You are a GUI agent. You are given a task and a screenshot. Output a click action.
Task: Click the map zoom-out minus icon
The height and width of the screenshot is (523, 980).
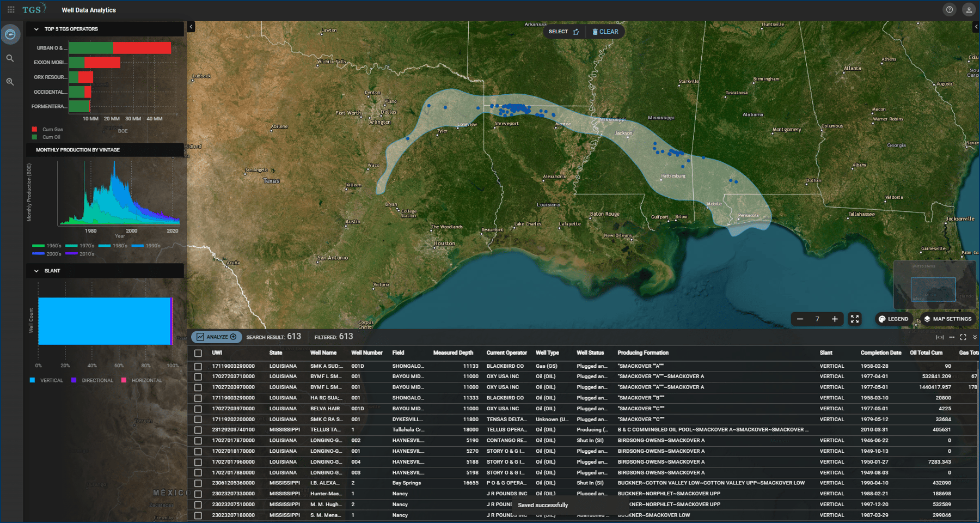[799, 319]
